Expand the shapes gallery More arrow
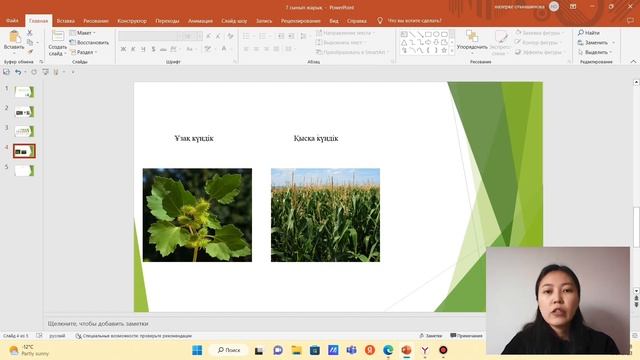 coord(452,51)
